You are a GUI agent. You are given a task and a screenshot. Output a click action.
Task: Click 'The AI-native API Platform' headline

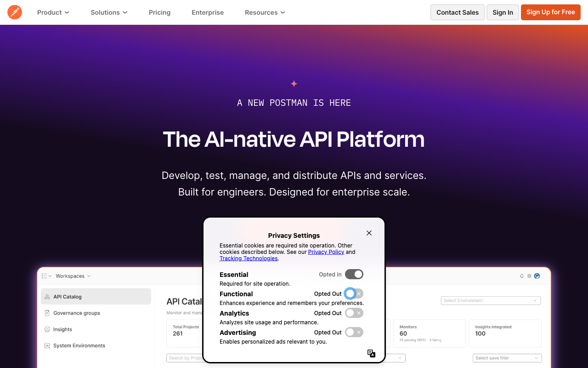(294, 139)
